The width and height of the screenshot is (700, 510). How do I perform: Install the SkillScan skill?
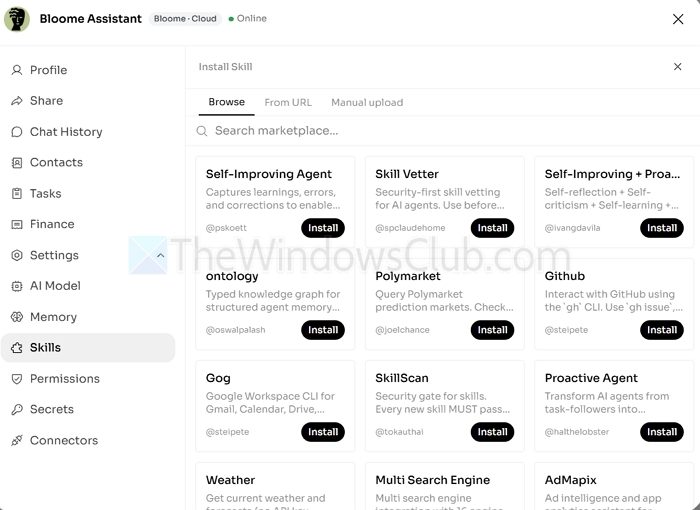pyautogui.click(x=492, y=432)
